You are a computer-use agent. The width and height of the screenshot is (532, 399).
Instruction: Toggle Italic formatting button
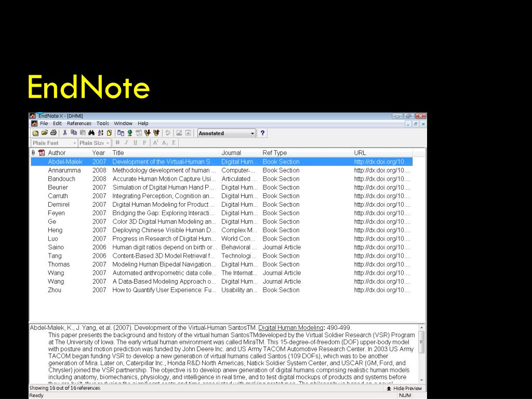(126, 143)
